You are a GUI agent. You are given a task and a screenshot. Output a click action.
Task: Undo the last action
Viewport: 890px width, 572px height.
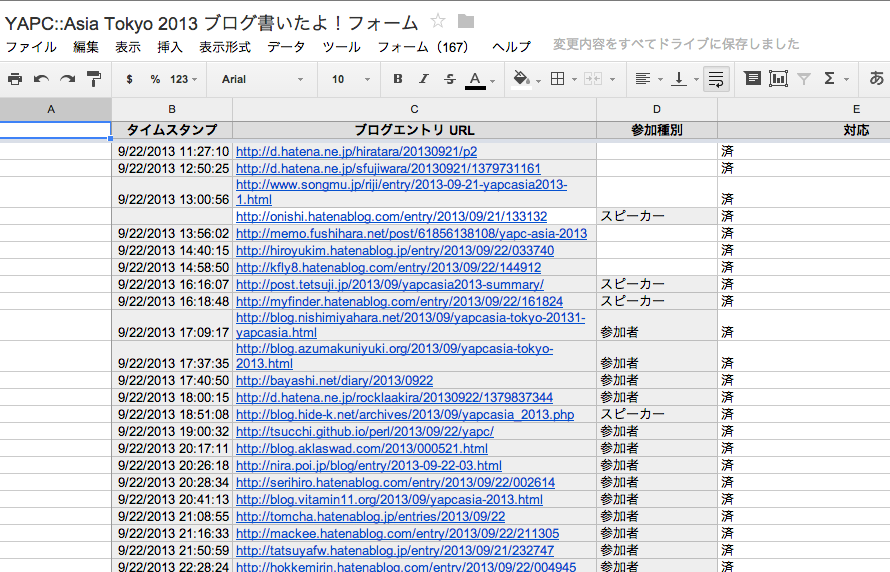click(x=41, y=79)
